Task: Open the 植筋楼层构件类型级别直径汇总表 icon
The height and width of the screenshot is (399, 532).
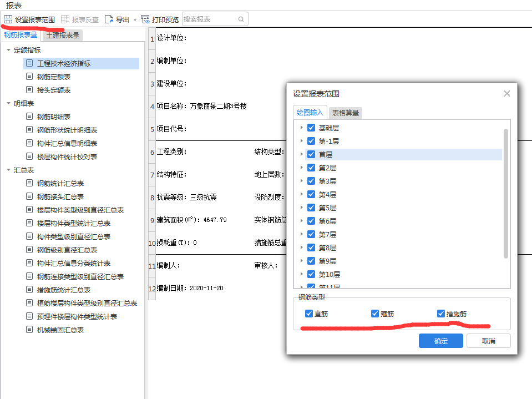Action: point(29,302)
